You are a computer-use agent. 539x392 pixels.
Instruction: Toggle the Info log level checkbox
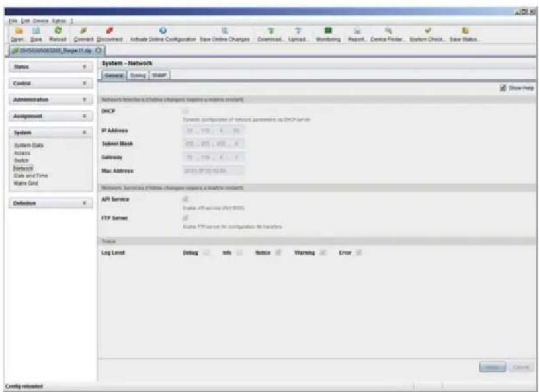[x=239, y=253]
